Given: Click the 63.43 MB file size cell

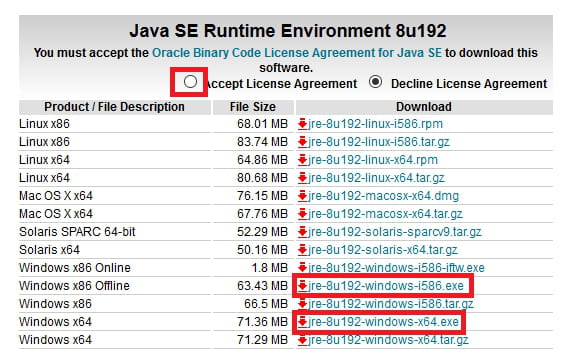Looking at the screenshot, I should (x=262, y=286).
